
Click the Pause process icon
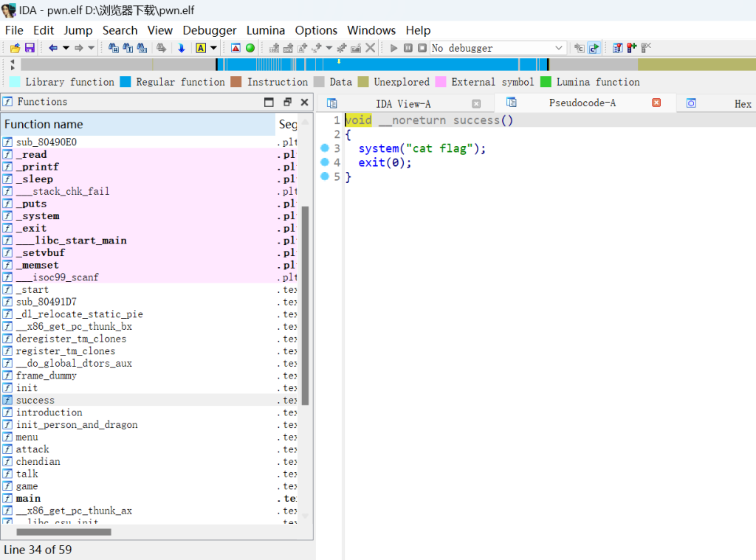(x=408, y=48)
